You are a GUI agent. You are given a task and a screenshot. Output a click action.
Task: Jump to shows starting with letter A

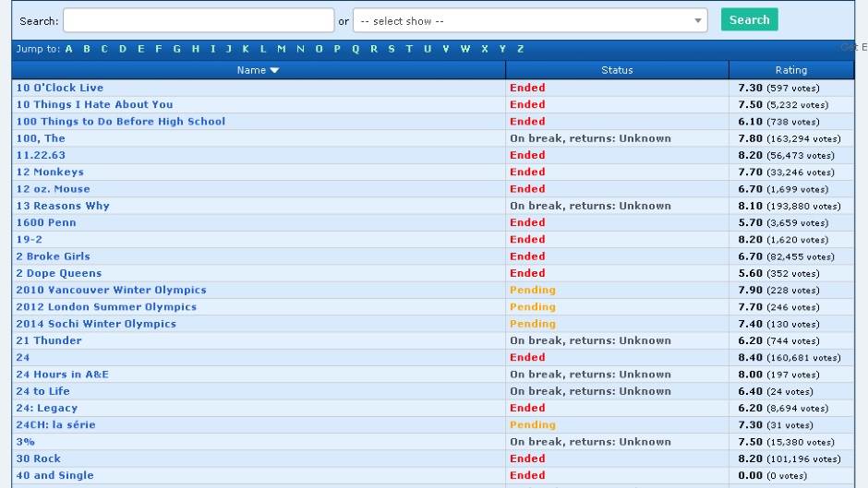69,49
